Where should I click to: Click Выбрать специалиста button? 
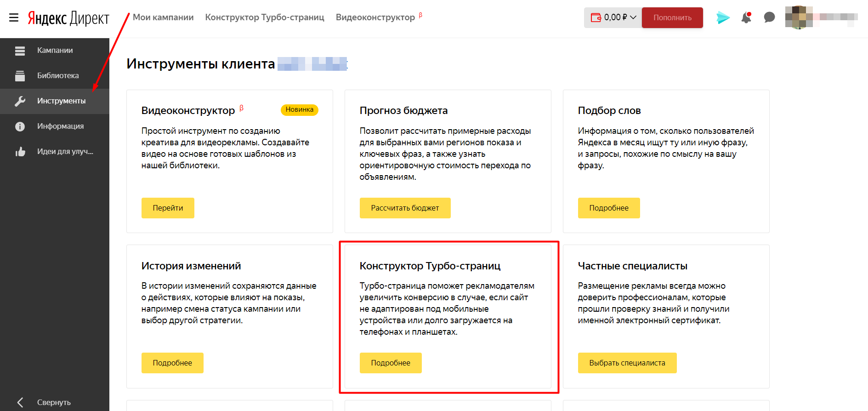(627, 363)
